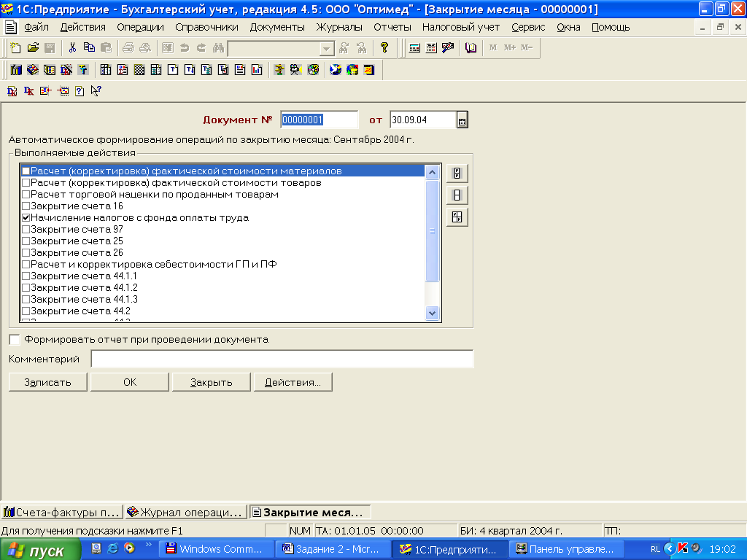Click the actions list scrollbar thumb
The image size is (747, 560).
pos(432,230)
